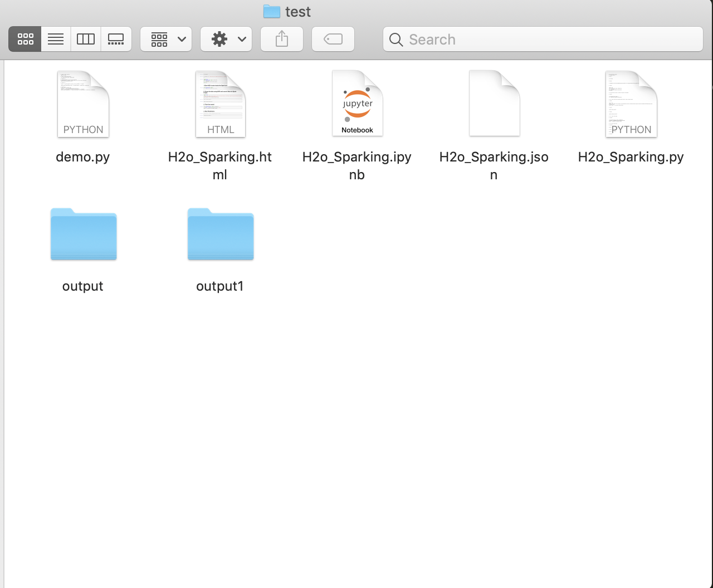The image size is (713, 588).
Task: Open the group-by arrangement dropdown
Action: coord(166,39)
